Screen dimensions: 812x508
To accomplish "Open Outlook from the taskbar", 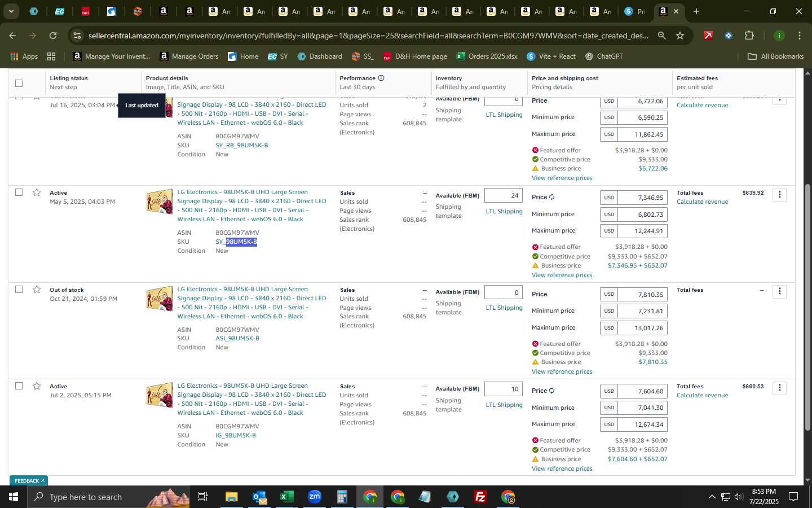I will pyautogui.click(x=259, y=497).
